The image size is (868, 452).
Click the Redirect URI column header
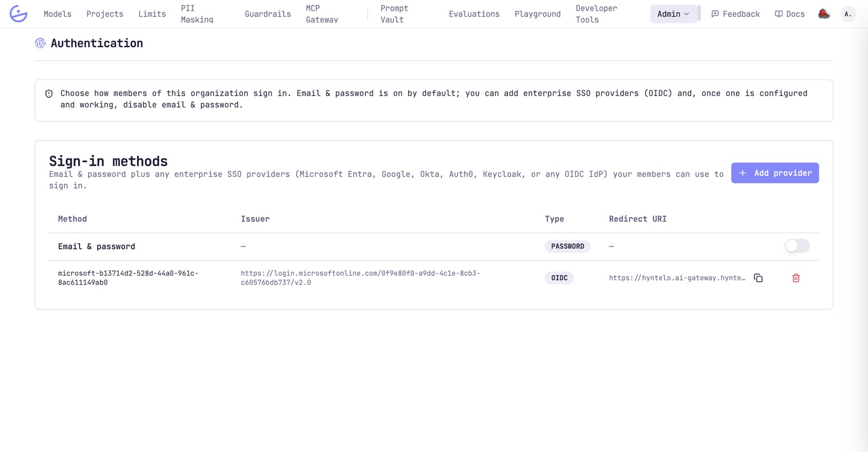[638, 219]
